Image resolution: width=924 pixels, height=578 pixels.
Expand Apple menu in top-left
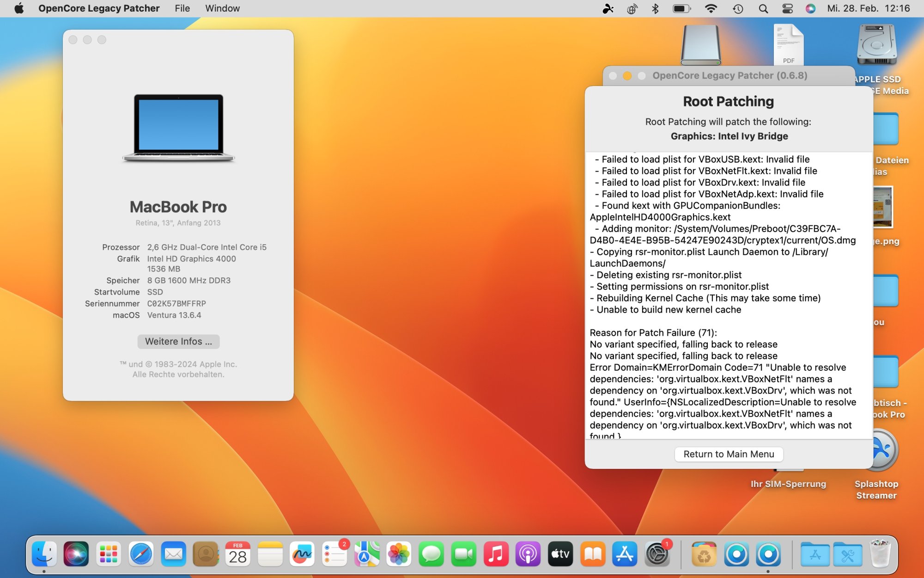point(18,8)
